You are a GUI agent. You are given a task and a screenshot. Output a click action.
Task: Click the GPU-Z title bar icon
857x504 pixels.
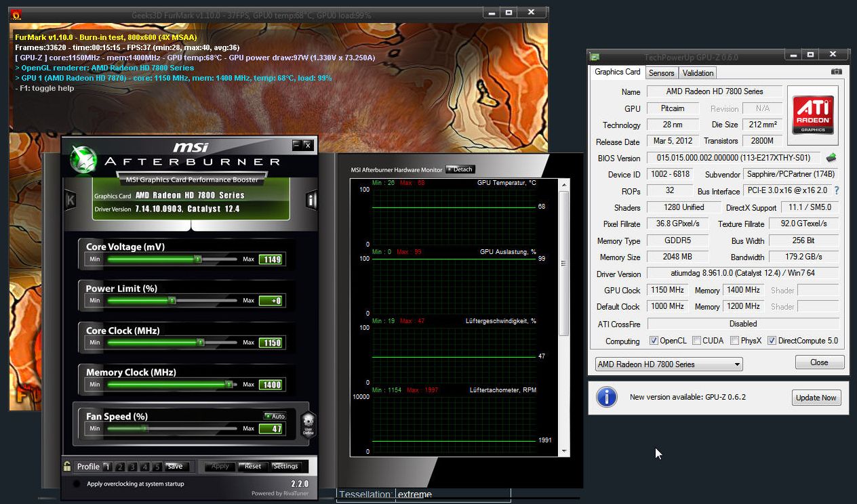[595, 57]
